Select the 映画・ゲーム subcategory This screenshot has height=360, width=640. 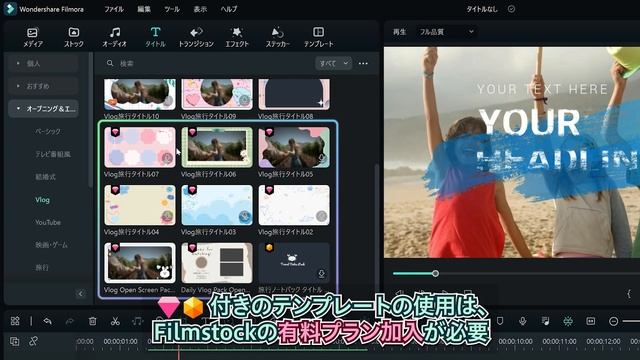coord(51,245)
